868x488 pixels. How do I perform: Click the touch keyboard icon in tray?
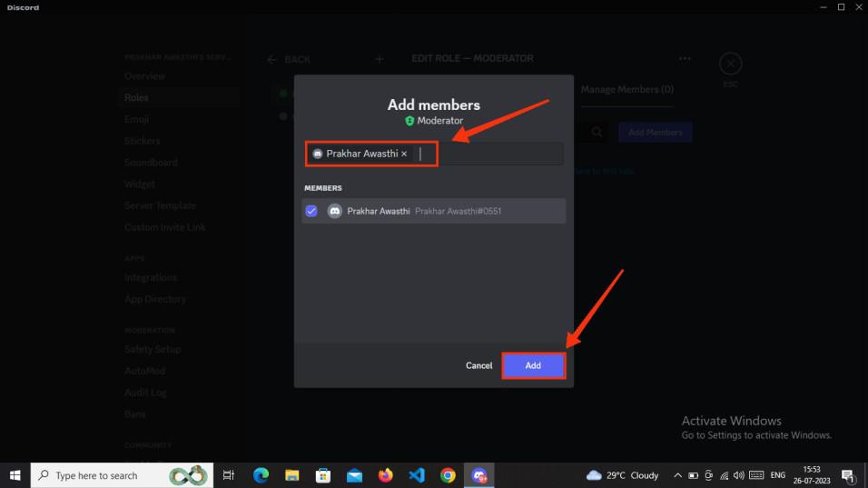coord(756,475)
